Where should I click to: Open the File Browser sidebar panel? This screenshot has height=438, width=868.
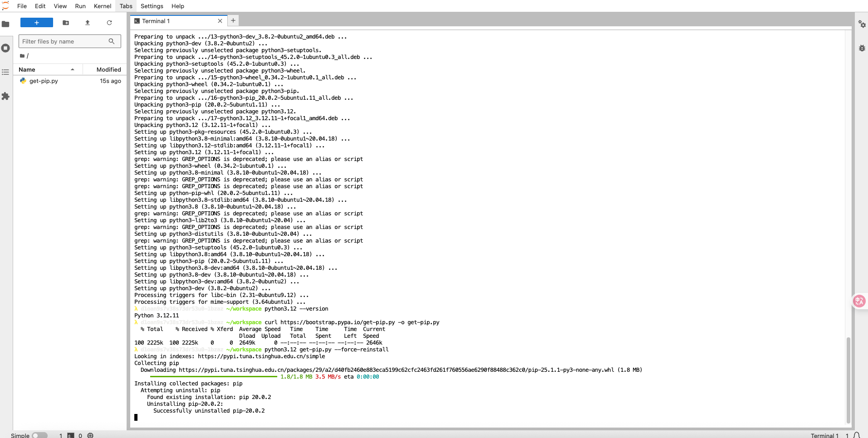(x=5, y=24)
